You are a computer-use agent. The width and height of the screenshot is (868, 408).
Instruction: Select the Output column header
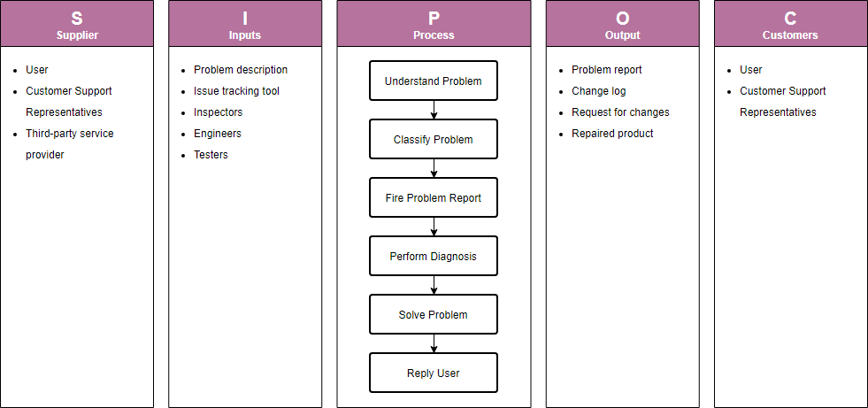pos(622,24)
